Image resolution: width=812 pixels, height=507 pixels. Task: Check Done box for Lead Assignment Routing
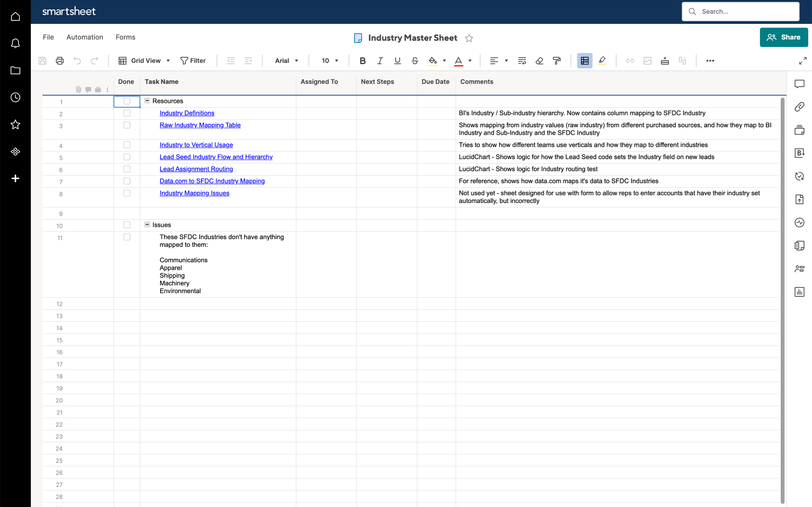pyautogui.click(x=127, y=169)
